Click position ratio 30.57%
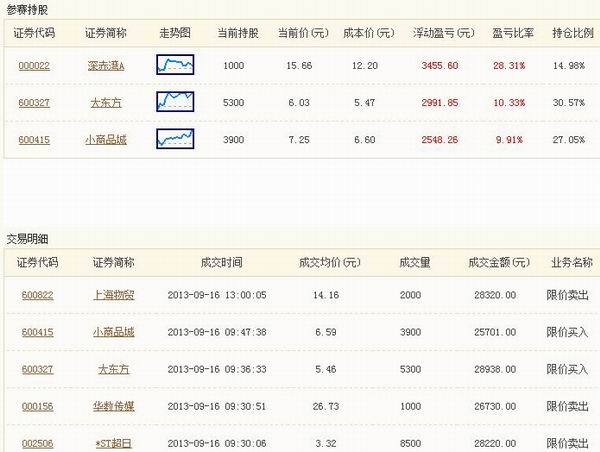600x452 pixels. point(569,103)
